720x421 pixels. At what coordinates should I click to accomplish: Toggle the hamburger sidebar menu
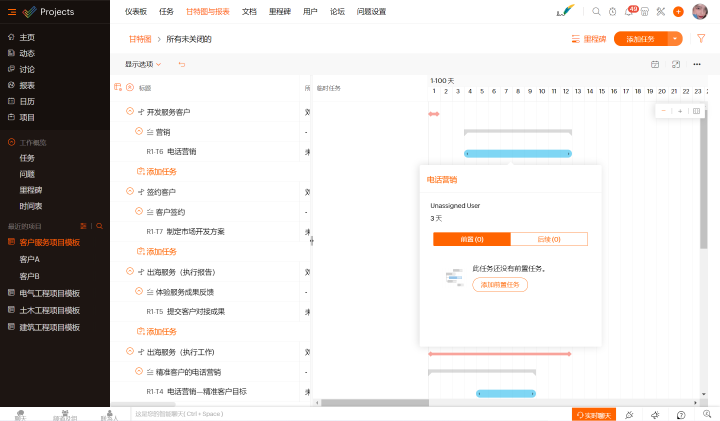point(11,11)
